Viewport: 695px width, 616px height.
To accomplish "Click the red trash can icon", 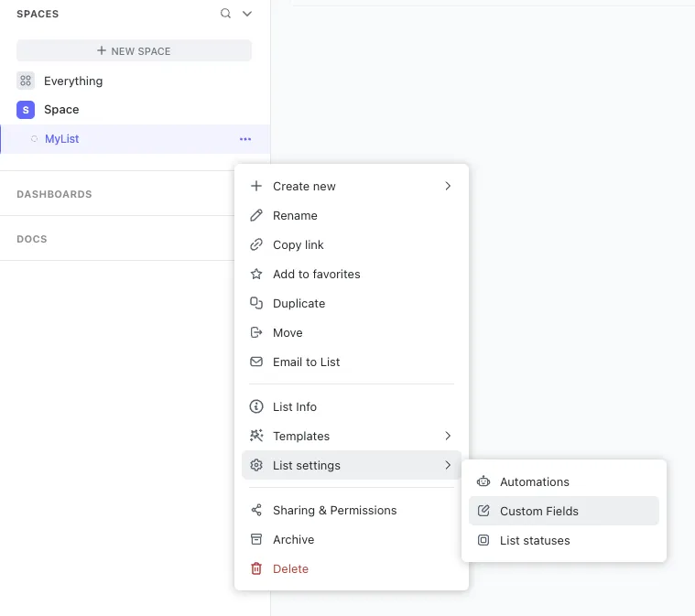I will tap(256, 568).
